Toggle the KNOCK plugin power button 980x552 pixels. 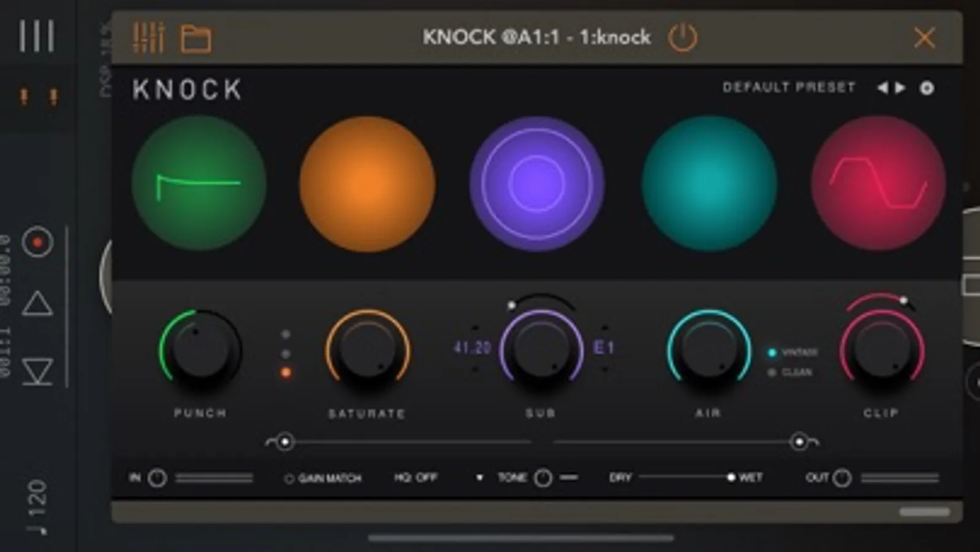point(682,37)
